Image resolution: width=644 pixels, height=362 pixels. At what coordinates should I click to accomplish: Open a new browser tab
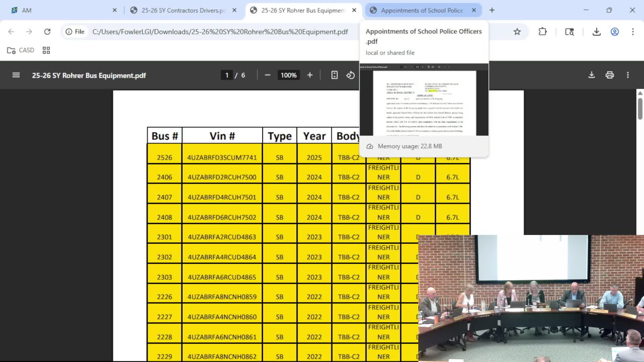point(492,10)
